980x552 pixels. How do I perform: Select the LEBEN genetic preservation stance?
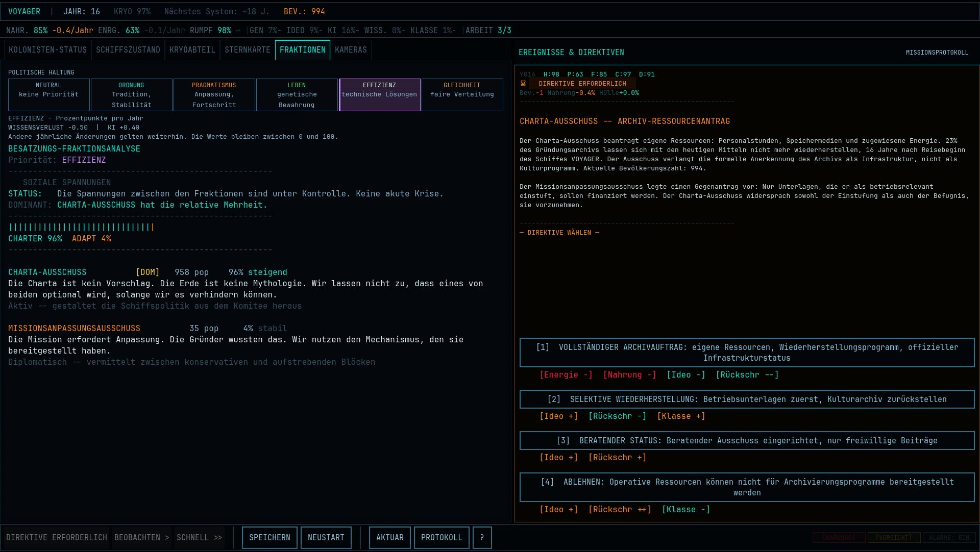pos(297,95)
